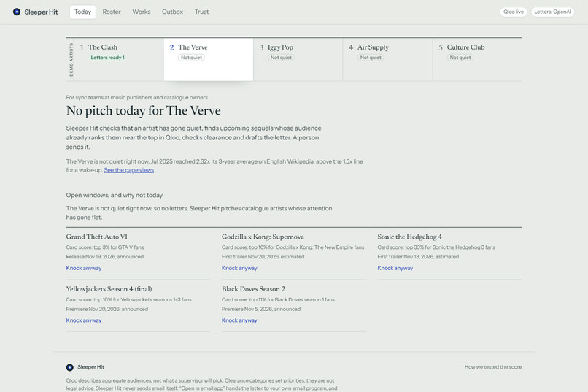Image resolution: width=588 pixels, height=392 pixels.
Task: Click the Black Doves Season 2 title
Action: (x=253, y=289)
